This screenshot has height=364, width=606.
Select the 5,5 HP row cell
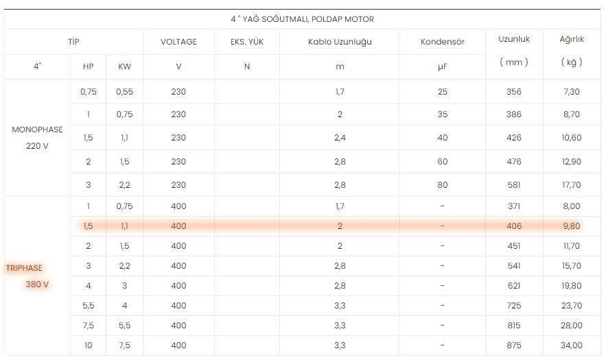88,306
